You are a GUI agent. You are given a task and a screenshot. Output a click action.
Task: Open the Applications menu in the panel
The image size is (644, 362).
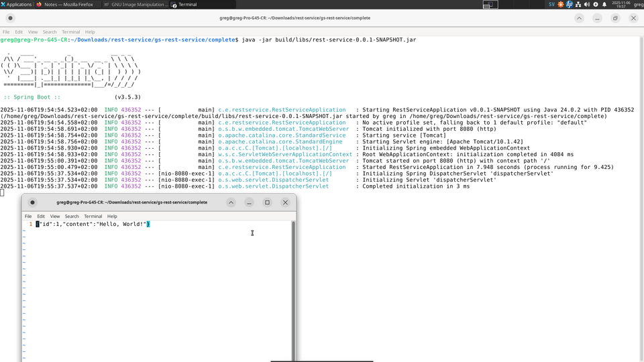[17, 4]
